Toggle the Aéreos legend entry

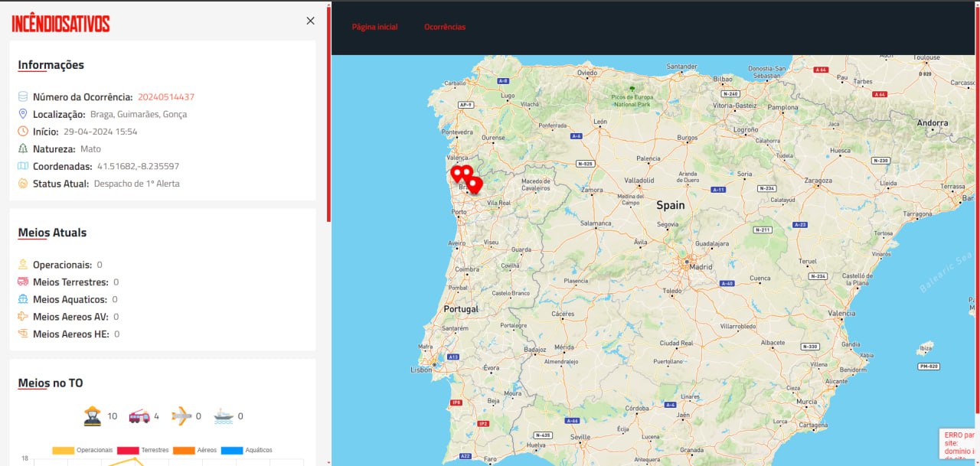pos(207,450)
